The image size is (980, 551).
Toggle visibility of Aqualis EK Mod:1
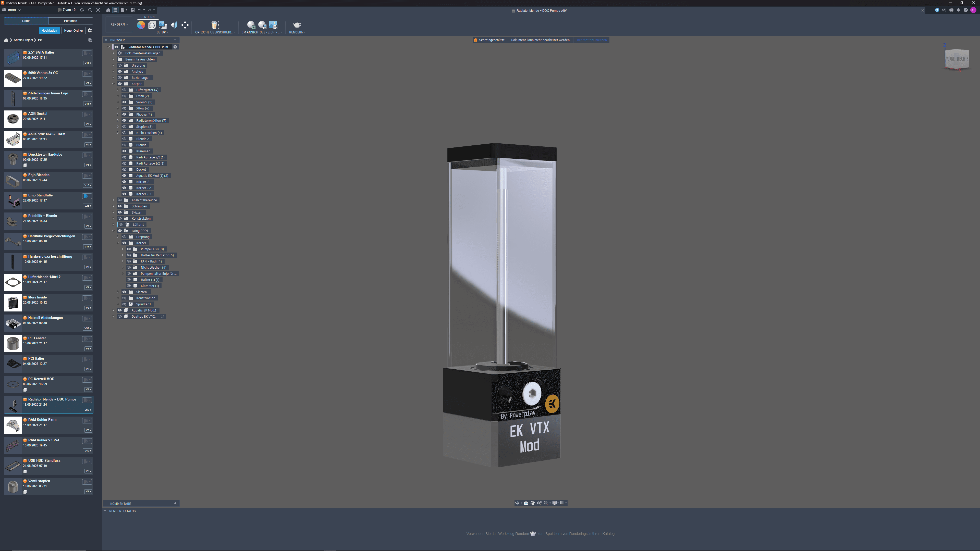click(x=119, y=310)
